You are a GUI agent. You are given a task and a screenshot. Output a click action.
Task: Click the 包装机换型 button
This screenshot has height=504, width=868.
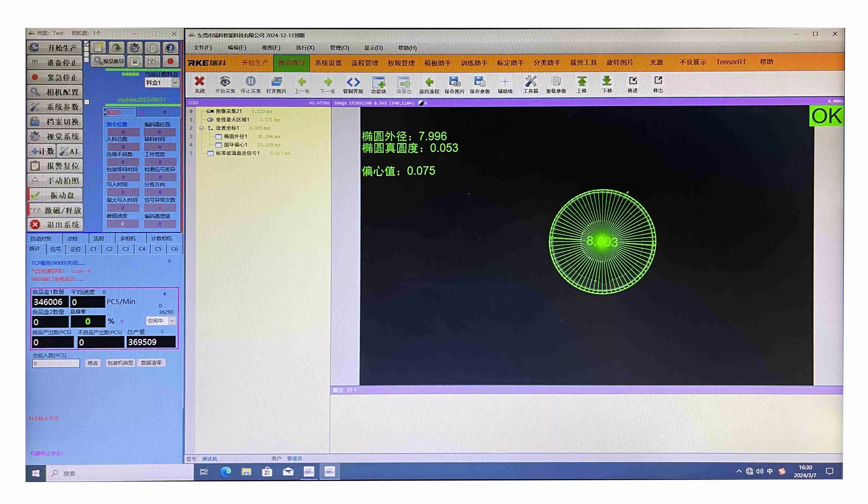click(120, 363)
